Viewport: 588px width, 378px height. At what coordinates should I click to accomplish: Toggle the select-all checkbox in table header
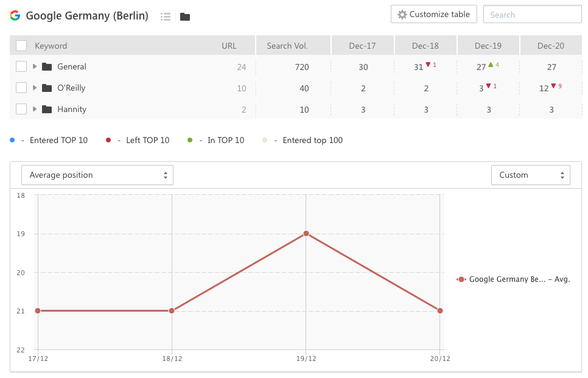21,46
